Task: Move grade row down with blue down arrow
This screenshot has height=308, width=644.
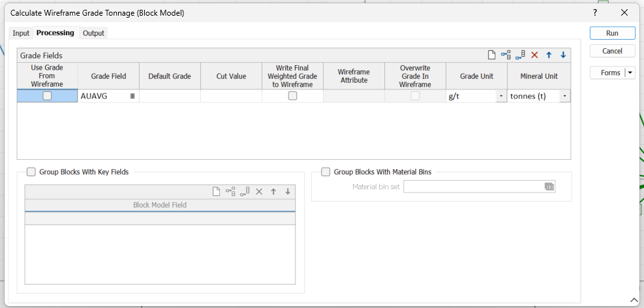Action: (563, 55)
